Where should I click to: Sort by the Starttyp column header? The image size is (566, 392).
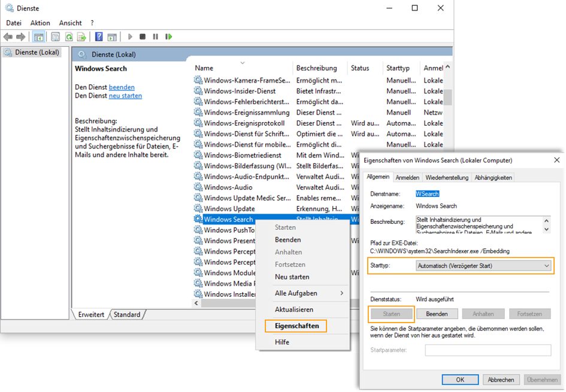click(x=398, y=68)
